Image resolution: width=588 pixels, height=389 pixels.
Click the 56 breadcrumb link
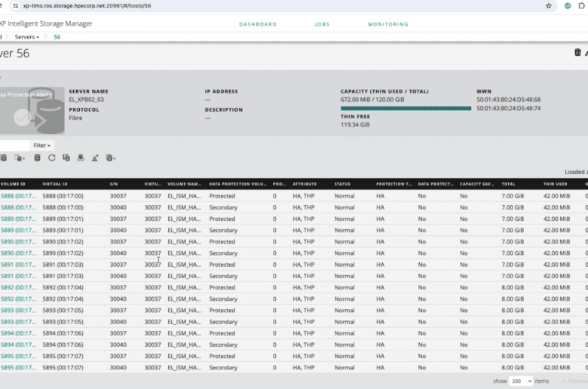tap(57, 37)
